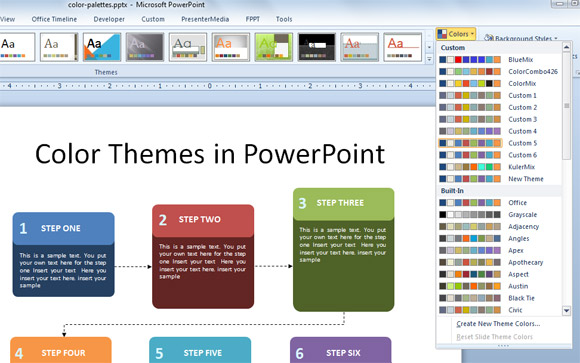Click the dark red Step Two sample text
Screen dimensions: 580x363
[202, 262]
